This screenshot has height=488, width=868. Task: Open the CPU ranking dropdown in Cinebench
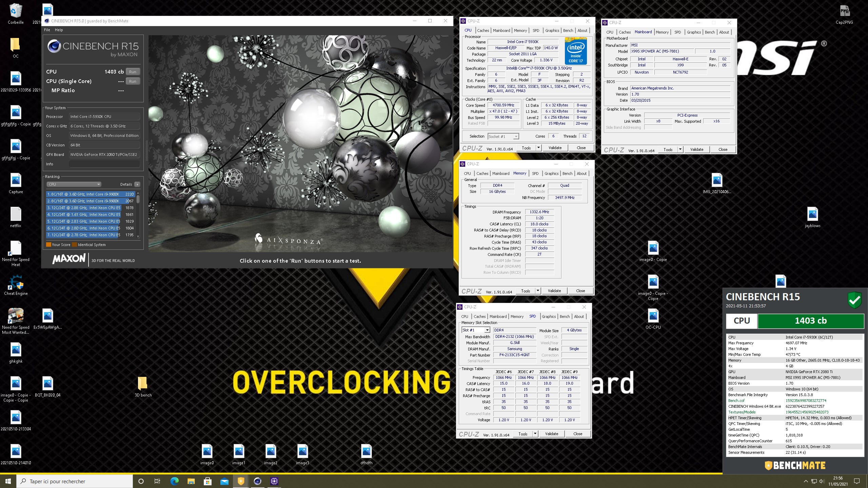[x=74, y=184]
